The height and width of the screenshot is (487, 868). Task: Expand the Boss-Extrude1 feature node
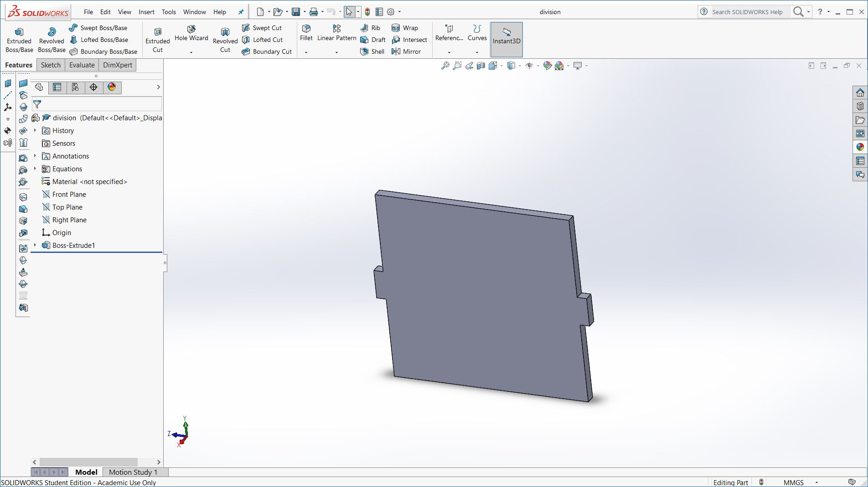point(35,245)
